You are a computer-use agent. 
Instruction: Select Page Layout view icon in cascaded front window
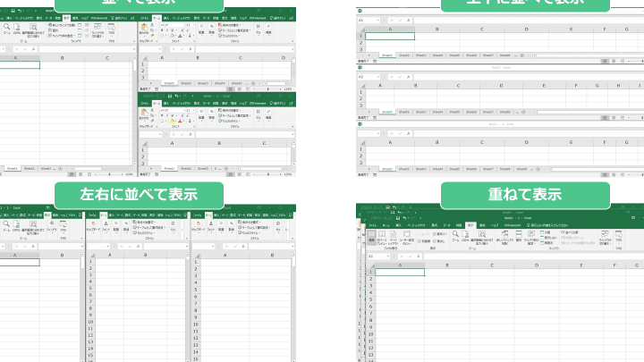pos(393,234)
